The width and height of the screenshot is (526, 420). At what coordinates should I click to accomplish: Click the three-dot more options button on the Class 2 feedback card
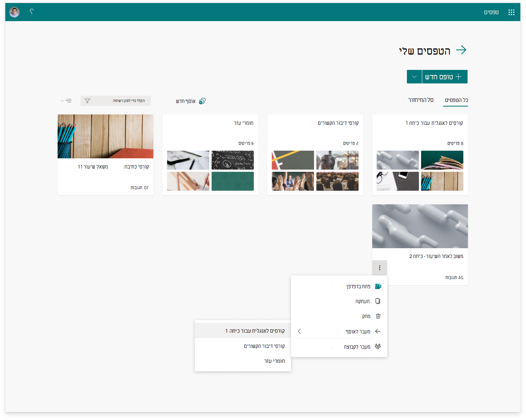(380, 268)
